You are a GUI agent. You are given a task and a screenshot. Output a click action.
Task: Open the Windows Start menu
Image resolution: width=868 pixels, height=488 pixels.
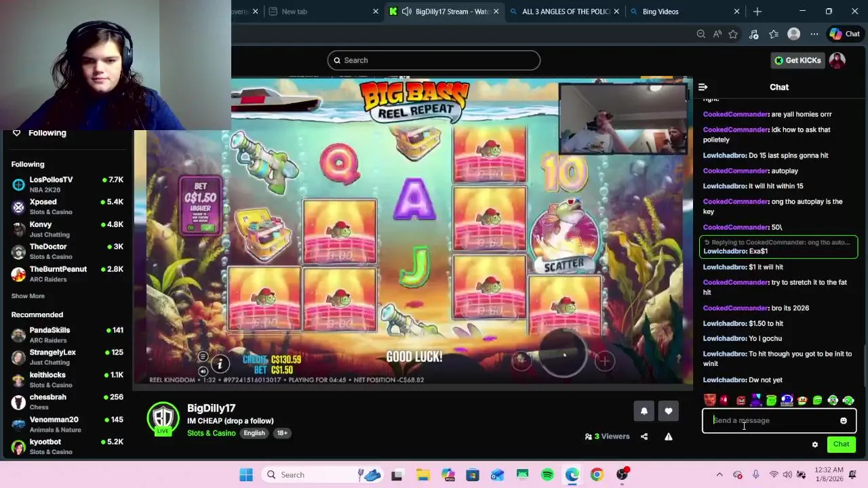(246, 475)
